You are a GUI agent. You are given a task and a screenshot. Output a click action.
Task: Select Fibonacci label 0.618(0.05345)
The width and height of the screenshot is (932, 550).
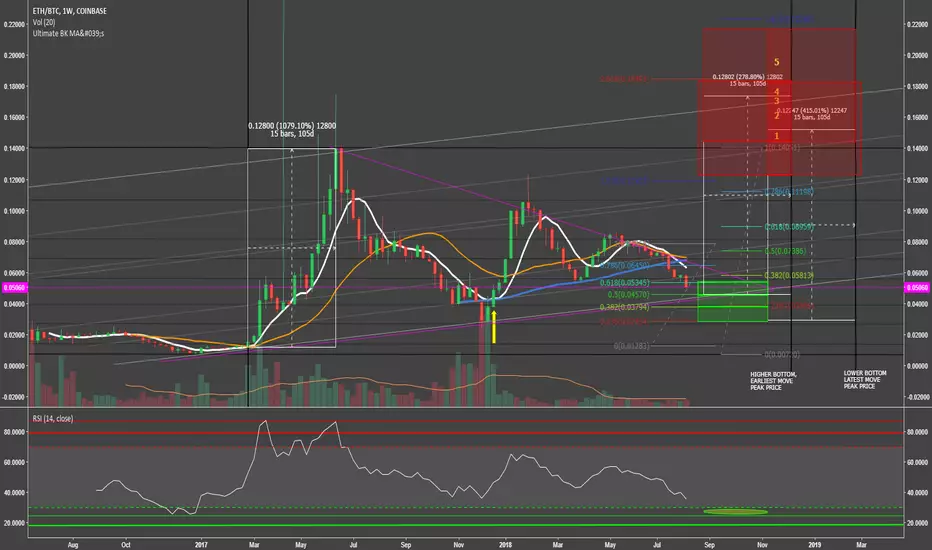coord(624,283)
